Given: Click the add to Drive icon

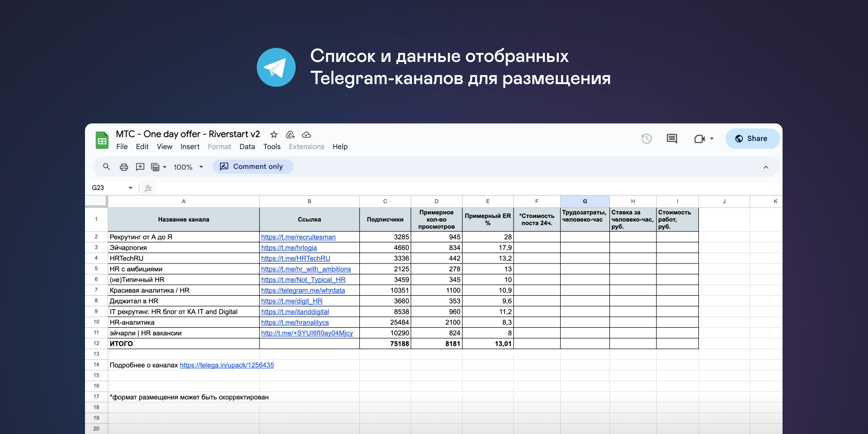Looking at the screenshot, I should [290, 135].
